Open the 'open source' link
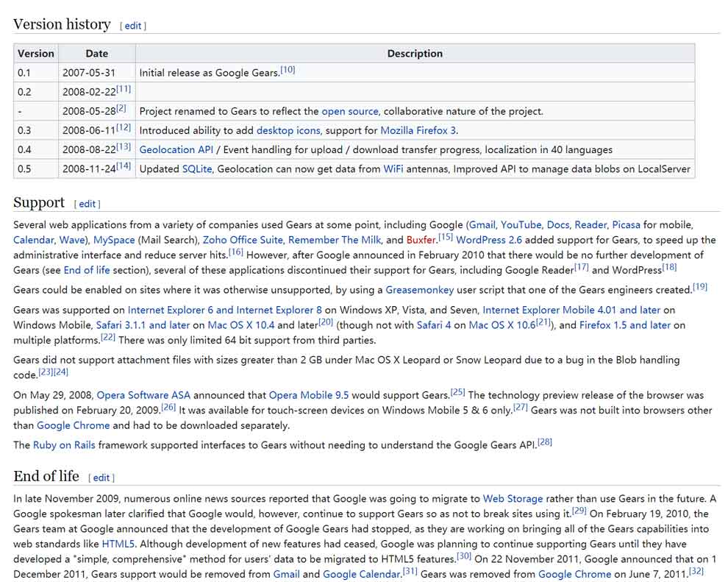Image resolution: width=728 pixels, height=582 pixels. 350,112
